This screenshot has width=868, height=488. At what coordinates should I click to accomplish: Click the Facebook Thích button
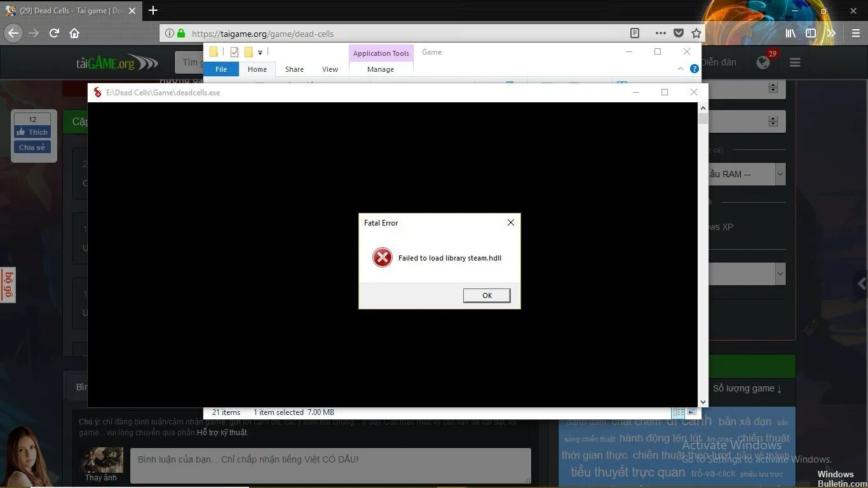32,132
